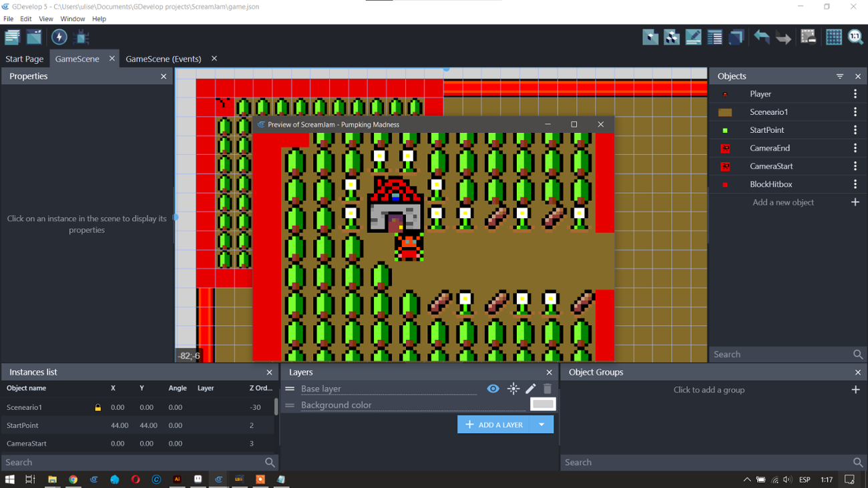Click the lock icon on the Scenario1 instance

[x=97, y=407]
